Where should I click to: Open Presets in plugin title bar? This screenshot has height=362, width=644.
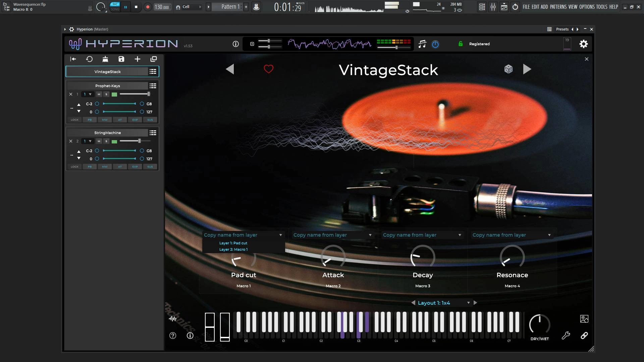coord(562,29)
